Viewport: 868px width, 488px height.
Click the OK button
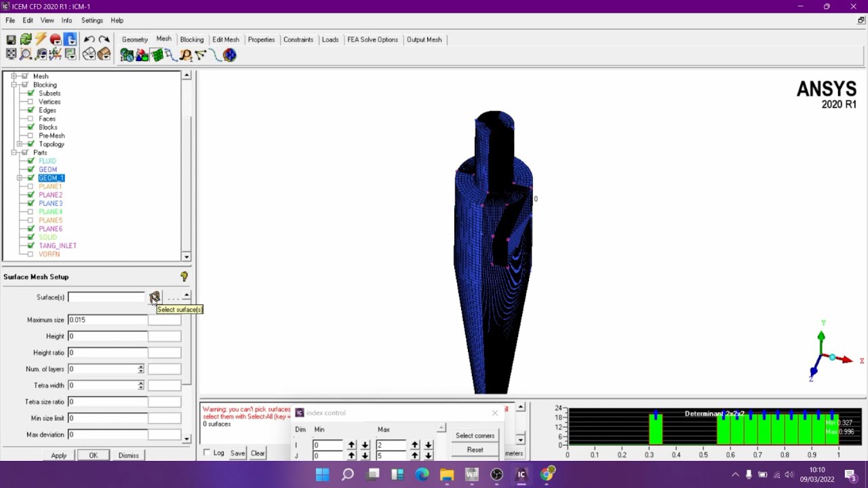tap(94, 455)
